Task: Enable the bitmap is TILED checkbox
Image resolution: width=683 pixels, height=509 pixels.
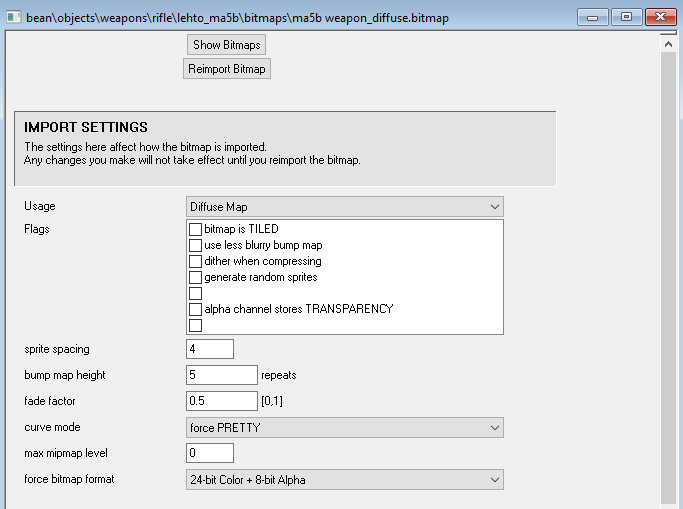Action: click(195, 229)
